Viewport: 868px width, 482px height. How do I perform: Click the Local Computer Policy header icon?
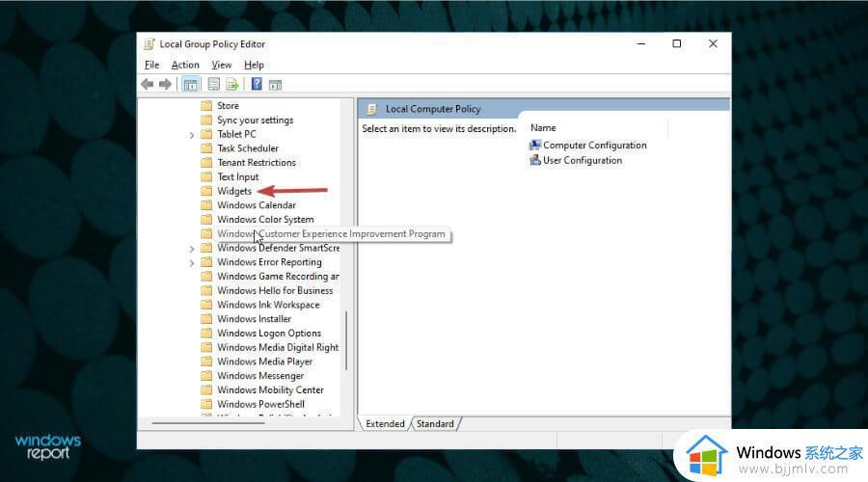tap(372, 109)
